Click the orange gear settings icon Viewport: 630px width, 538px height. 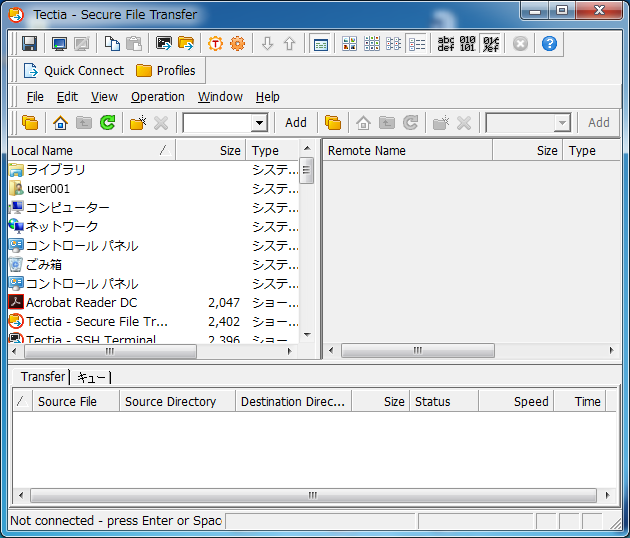[x=237, y=43]
